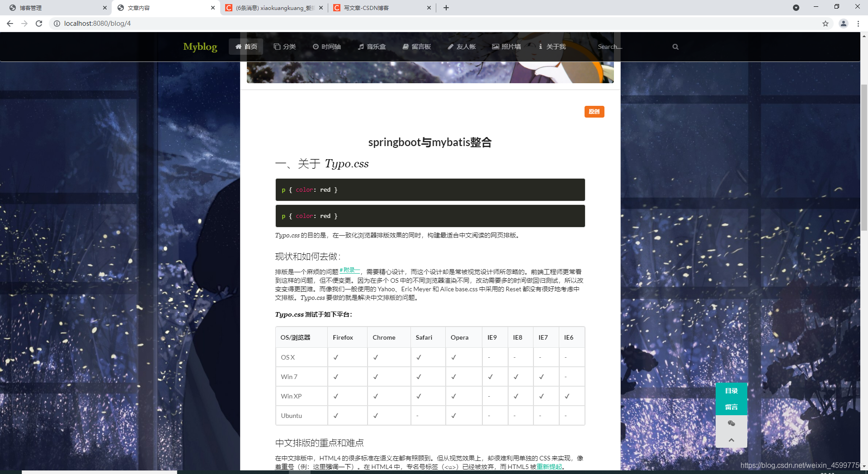Viewport: 868px width, 474px height.
Task: Click the address bar URL
Action: point(97,24)
